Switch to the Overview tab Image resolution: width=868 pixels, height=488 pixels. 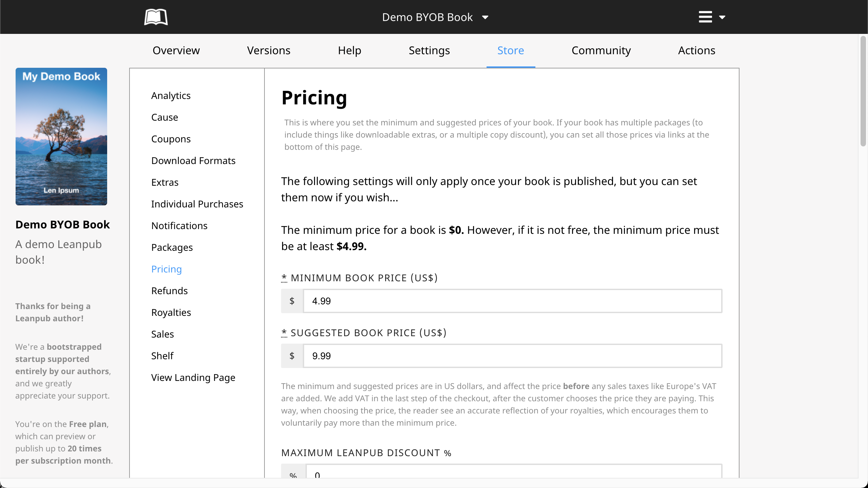coord(176,50)
